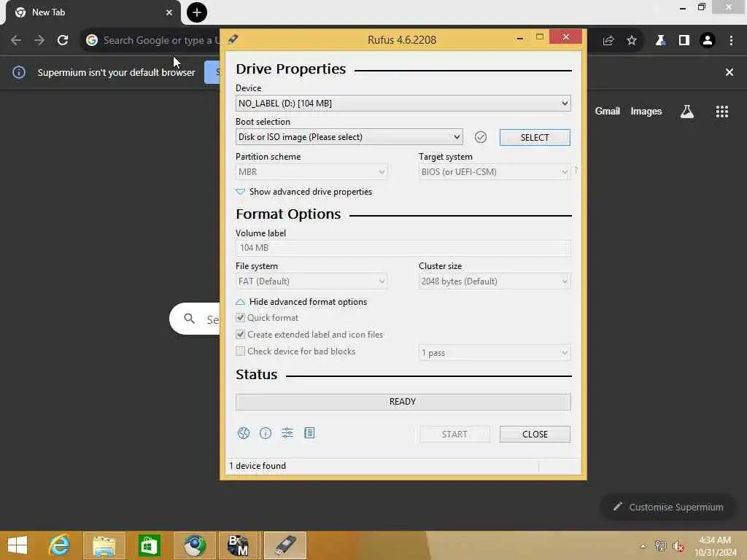Open File Explorer from taskbar
Screen dimensions: 747x560
104,545
